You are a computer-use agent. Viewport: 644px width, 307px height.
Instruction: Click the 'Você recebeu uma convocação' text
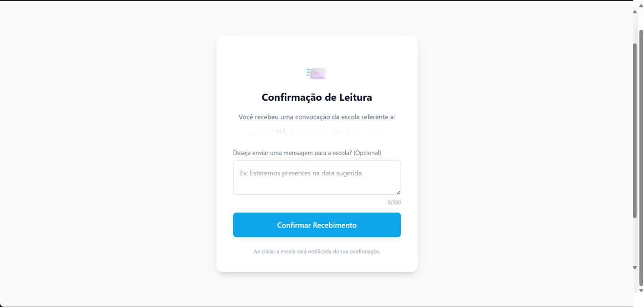pyautogui.click(x=317, y=117)
